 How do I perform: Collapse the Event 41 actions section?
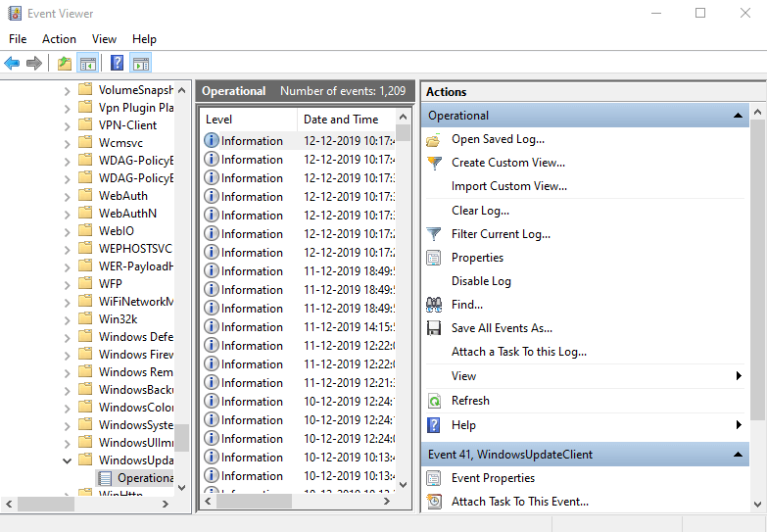point(738,455)
